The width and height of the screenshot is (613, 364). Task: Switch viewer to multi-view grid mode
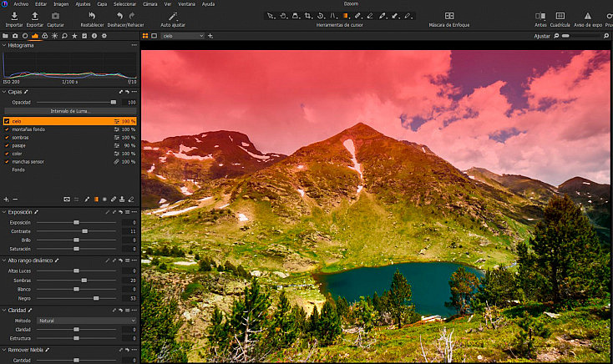tap(145, 36)
